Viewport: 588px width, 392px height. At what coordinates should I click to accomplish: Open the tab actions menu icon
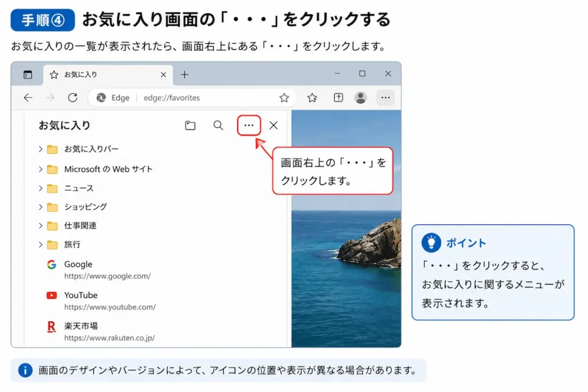(28, 75)
